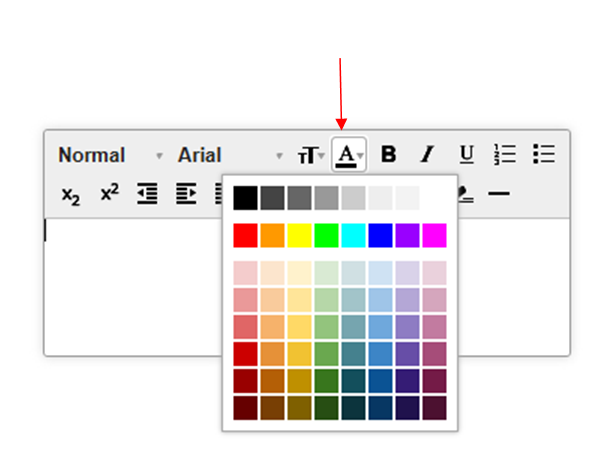
Task: Click inside the text editing area
Action: [x=130, y=290]
